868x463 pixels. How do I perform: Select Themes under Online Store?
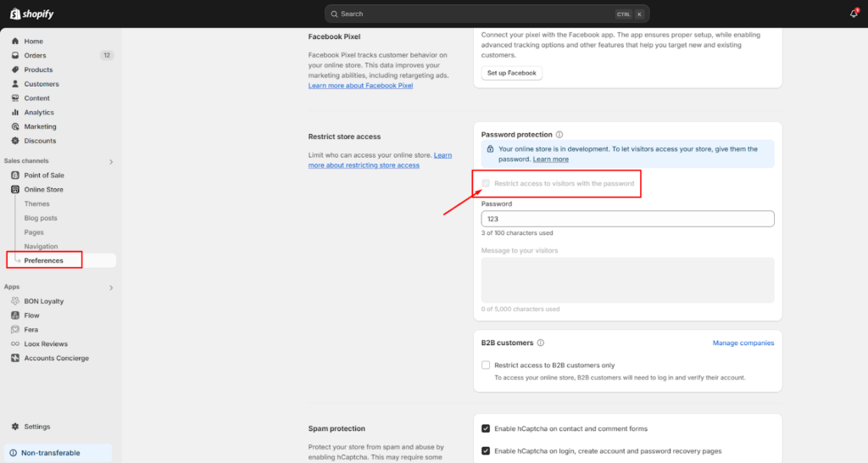click(x=36, y=204)
